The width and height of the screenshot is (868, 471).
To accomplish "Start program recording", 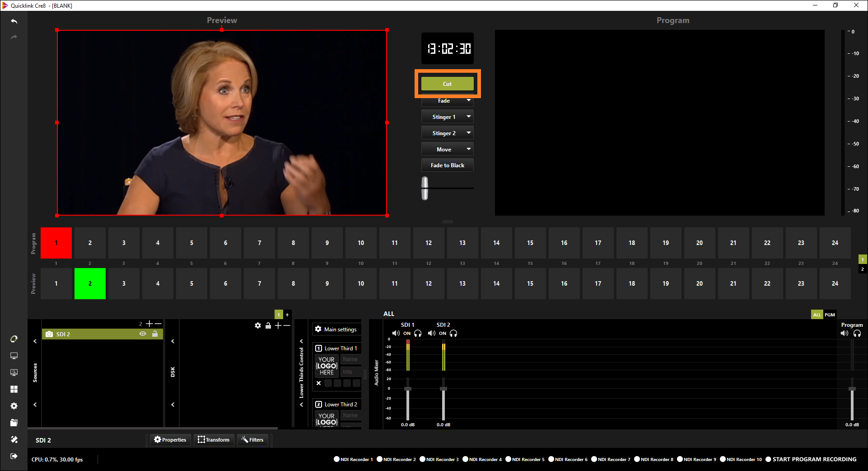I will pyautogui.click(x=811, y=459).
